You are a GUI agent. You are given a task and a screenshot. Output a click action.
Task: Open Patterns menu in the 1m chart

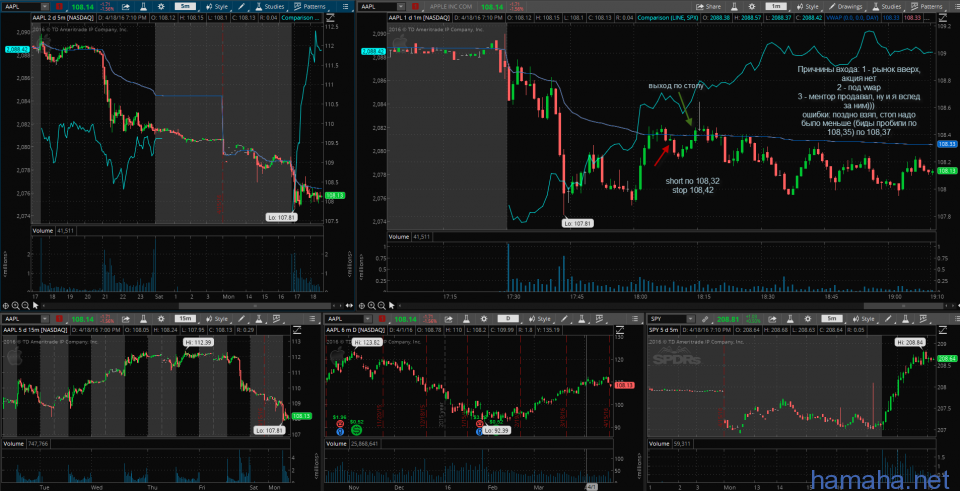[926, 7]
